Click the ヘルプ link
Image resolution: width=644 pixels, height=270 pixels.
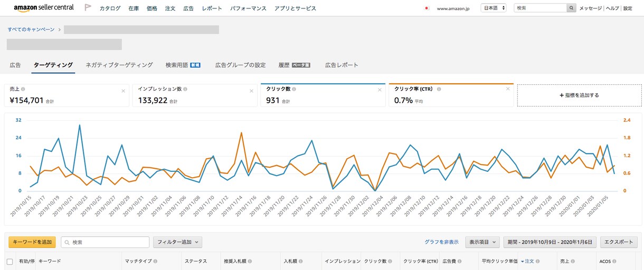[x=612, y=8]
